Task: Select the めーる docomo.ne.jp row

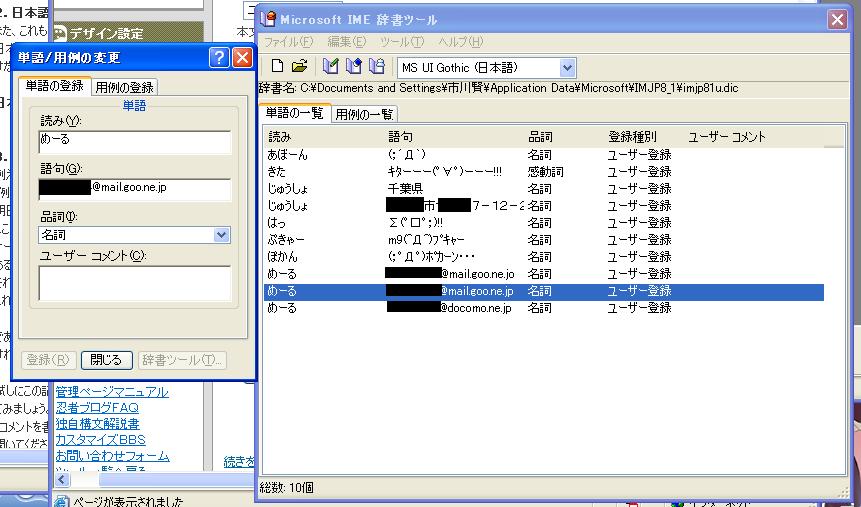Action: 544,308
